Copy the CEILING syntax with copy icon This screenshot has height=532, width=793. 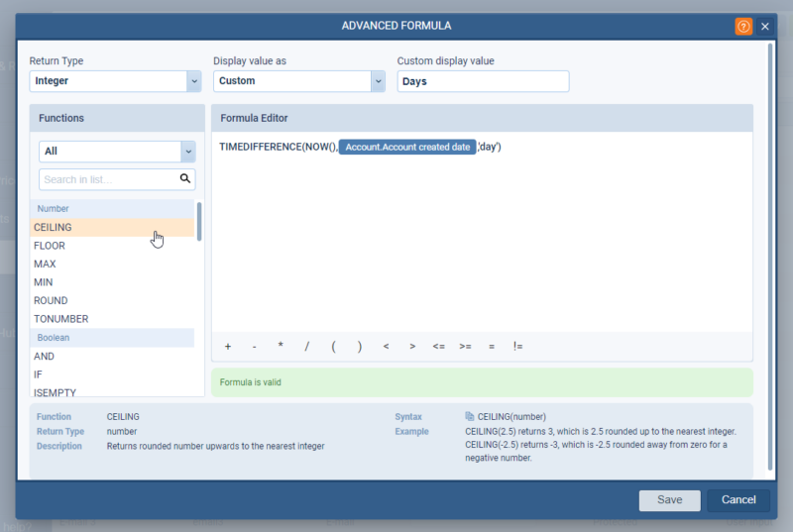click(469, 416)
